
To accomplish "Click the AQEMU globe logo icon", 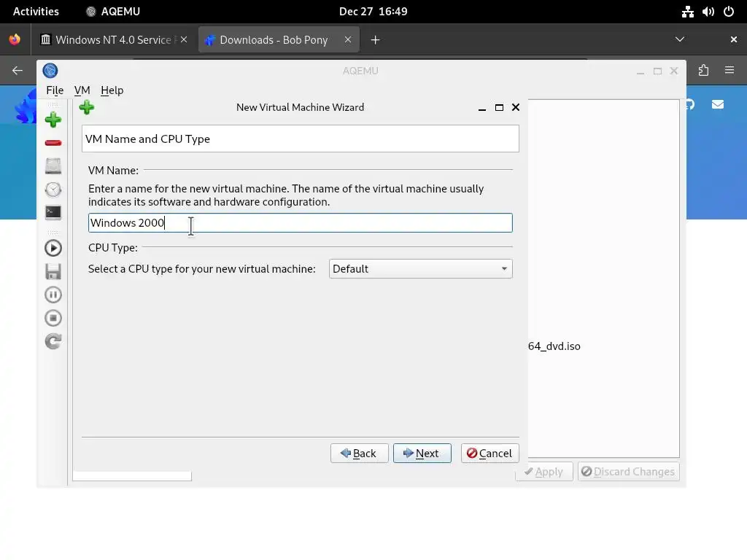I will 50,71.
